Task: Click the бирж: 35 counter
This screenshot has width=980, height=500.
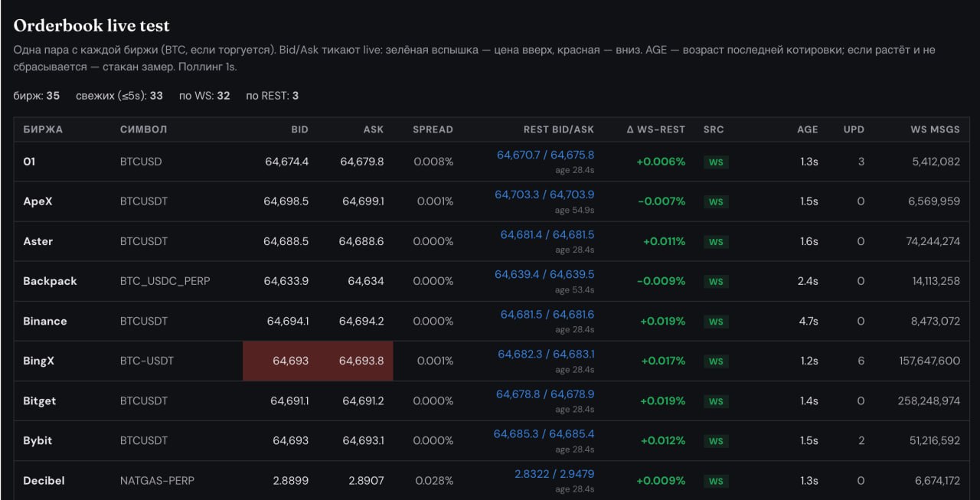Action: click(37, 96)
